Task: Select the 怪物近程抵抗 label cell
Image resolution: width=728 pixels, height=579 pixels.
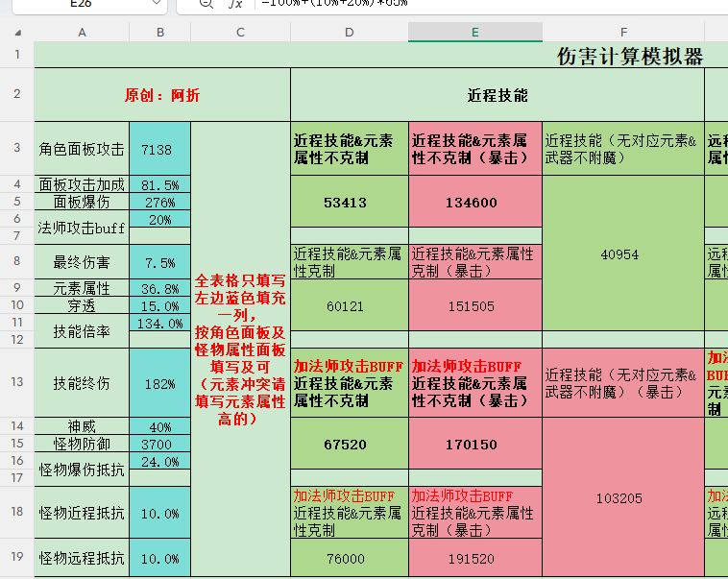Action: point(82,513)
